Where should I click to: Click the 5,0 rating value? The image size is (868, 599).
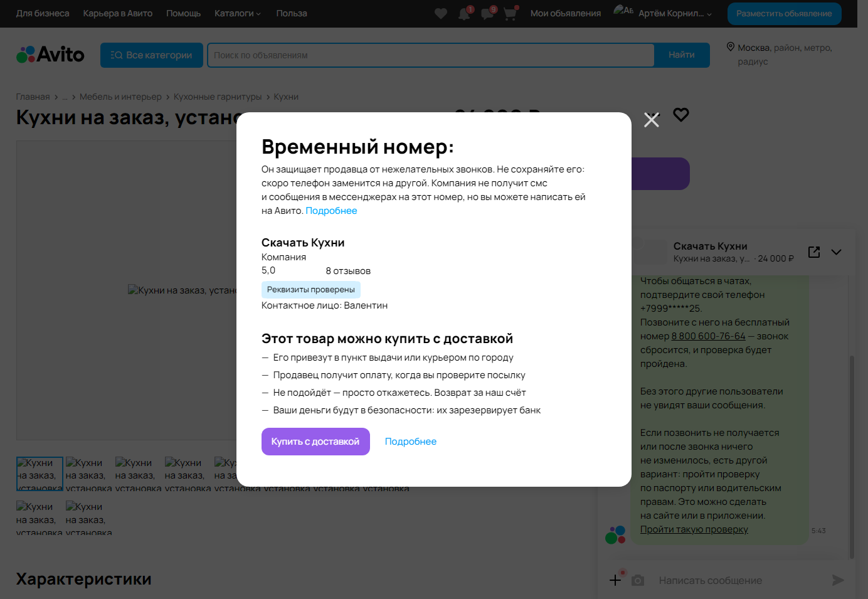click(268, 270)
